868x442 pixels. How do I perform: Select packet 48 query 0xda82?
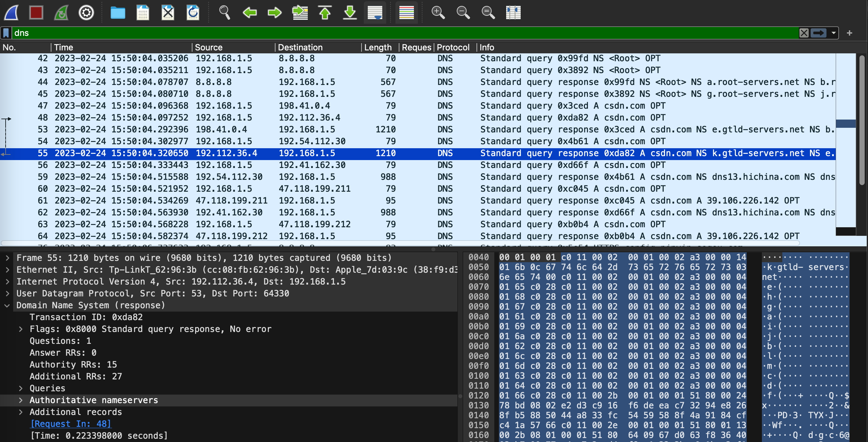(418, 118)
